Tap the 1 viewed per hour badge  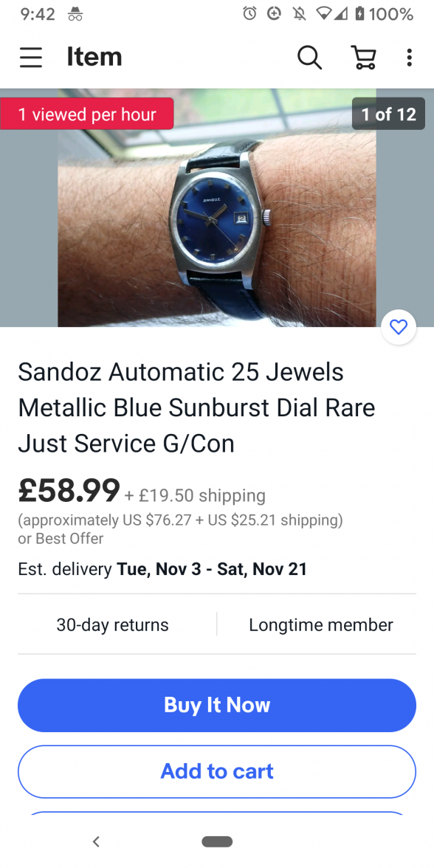click(x=87, y=114)
